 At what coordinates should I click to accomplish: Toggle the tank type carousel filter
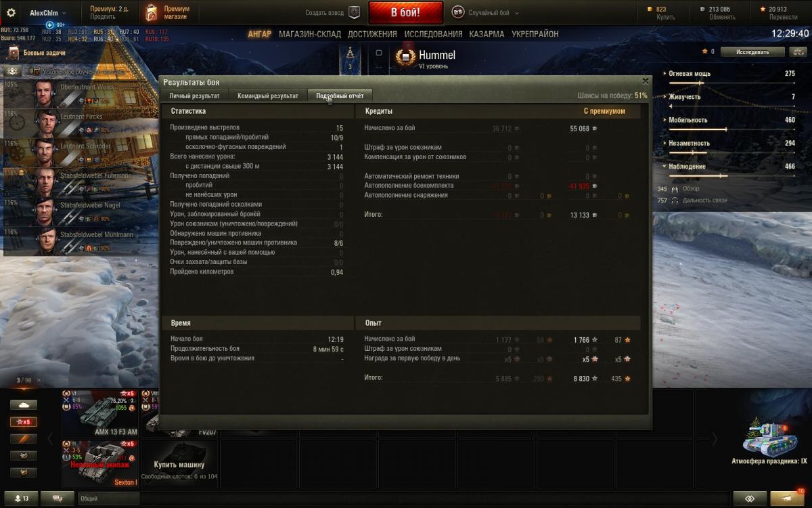24,405
